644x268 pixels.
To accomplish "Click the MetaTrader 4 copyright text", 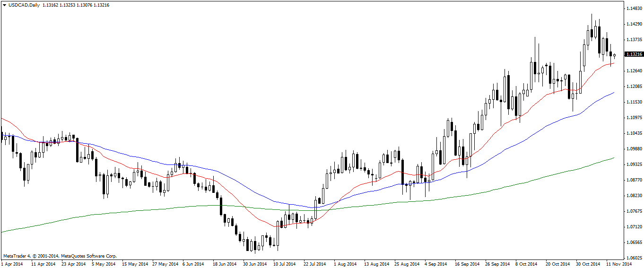I will [x=60, y=256].
